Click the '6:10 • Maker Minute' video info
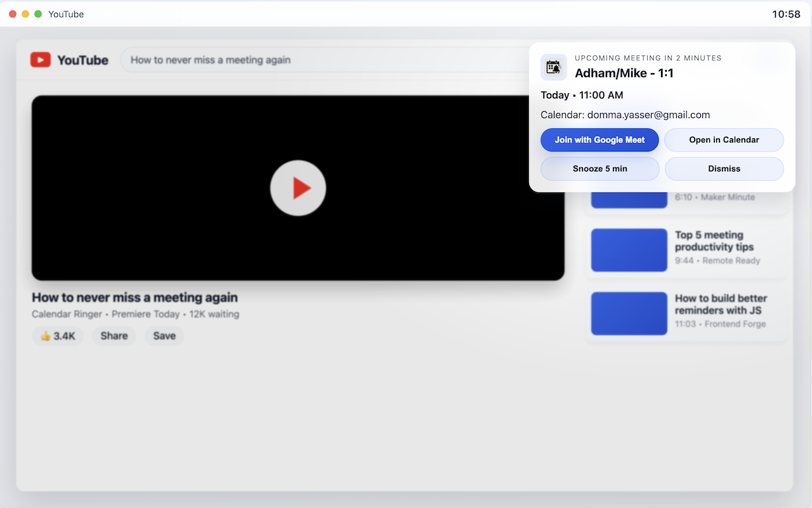 coord(715,197)
